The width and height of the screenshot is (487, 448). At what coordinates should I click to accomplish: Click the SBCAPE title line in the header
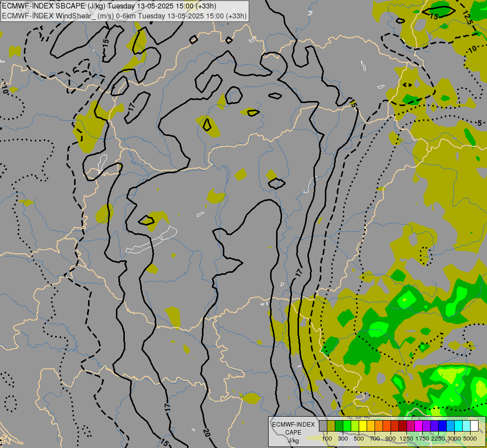coord(109,6)
